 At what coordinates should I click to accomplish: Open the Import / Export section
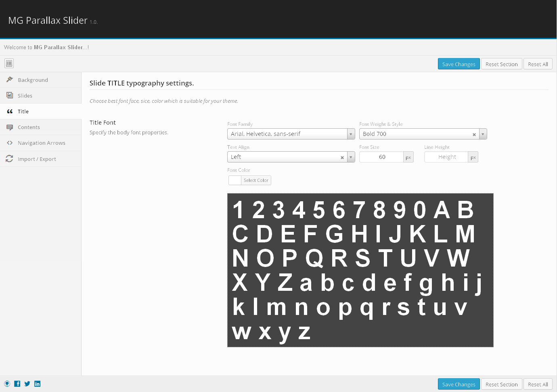[40, 159]
